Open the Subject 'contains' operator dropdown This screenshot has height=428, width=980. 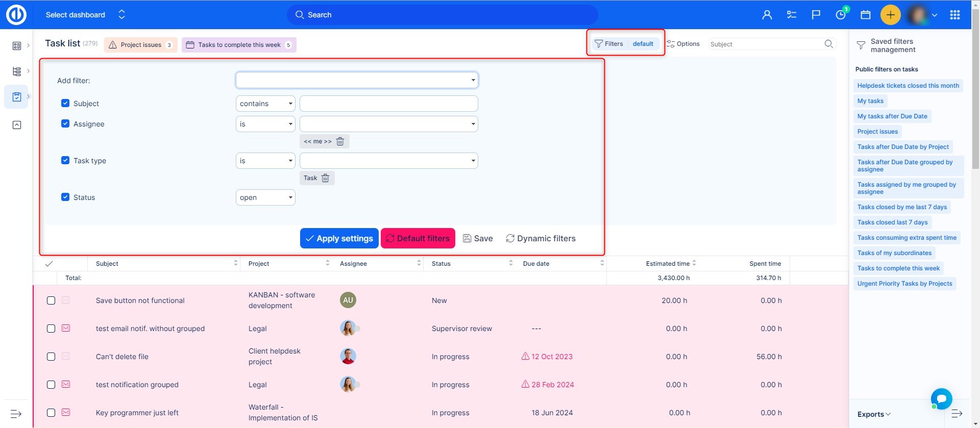click(265, 104)
